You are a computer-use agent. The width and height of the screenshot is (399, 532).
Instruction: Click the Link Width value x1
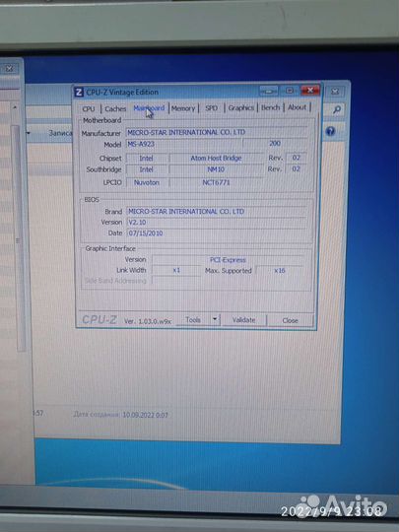(176, 270)
